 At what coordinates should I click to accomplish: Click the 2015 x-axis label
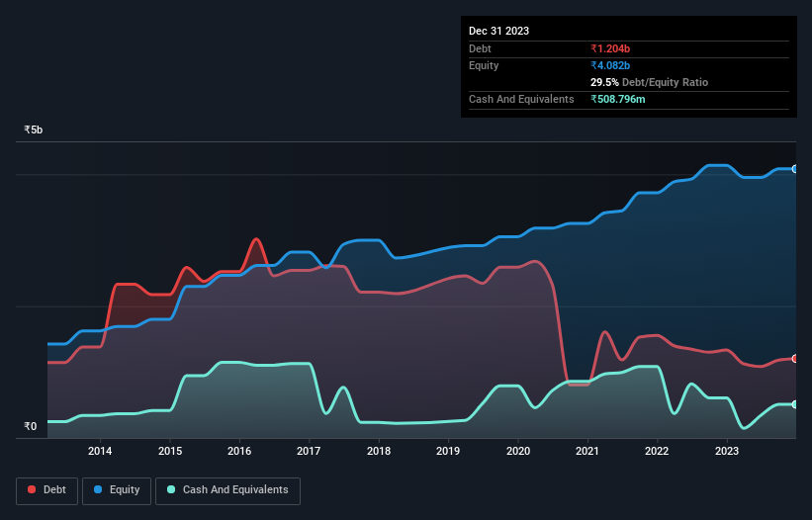click(x=170, y=451)
